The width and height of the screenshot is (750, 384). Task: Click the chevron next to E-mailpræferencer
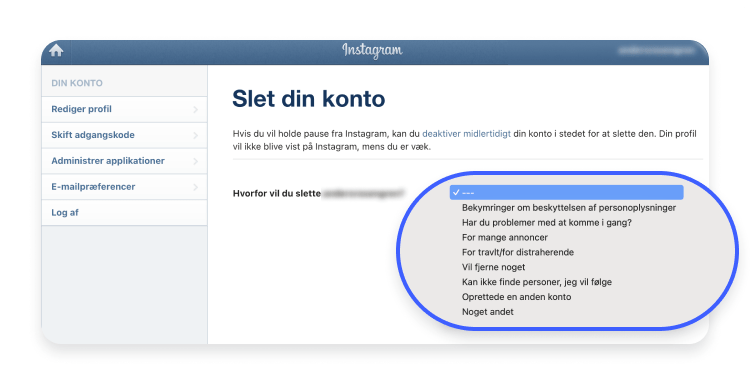[x=196, y=187]
